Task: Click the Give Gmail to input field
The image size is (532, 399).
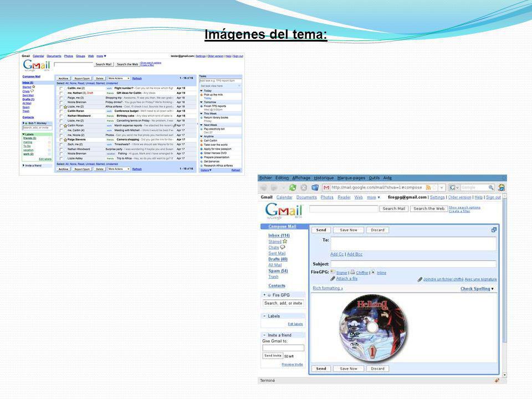Action: pos(283,348)
